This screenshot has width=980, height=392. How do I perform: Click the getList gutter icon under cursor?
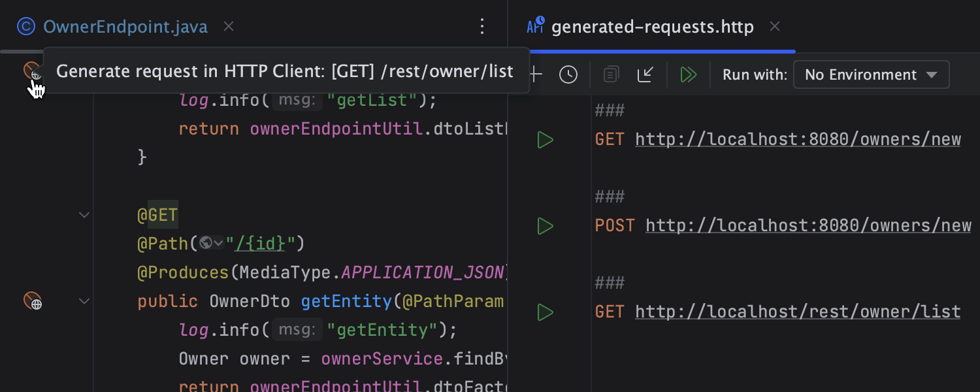(31, 71)
